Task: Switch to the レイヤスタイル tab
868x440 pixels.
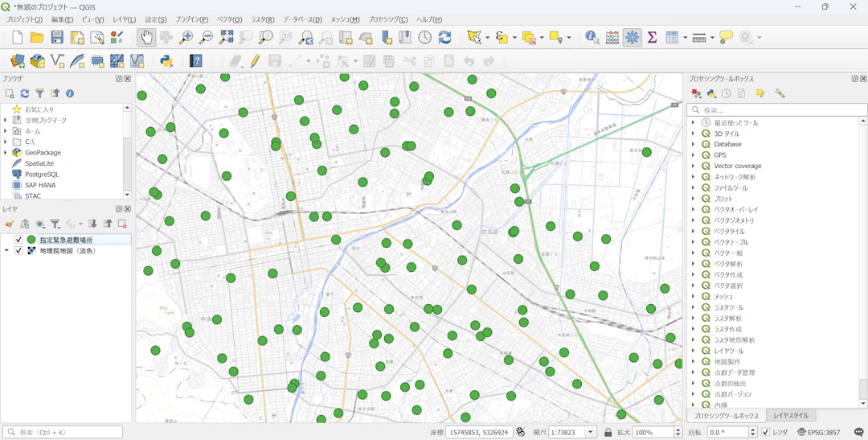Action: tap(791, 416)
